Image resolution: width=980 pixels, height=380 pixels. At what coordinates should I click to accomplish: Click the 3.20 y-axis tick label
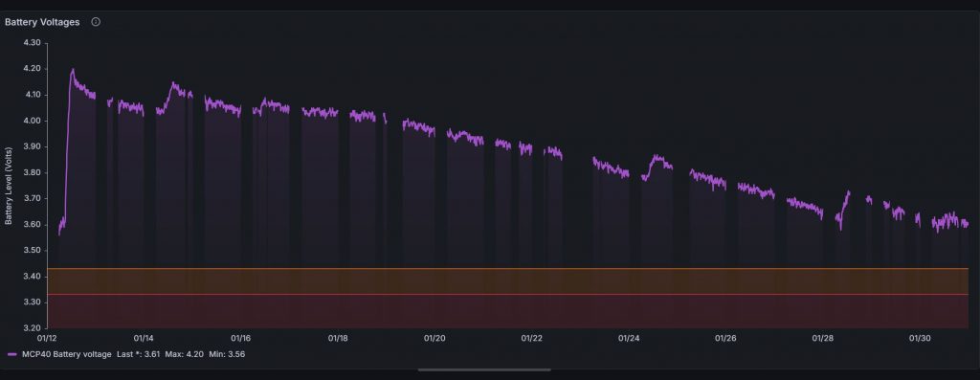pos(32,328)
